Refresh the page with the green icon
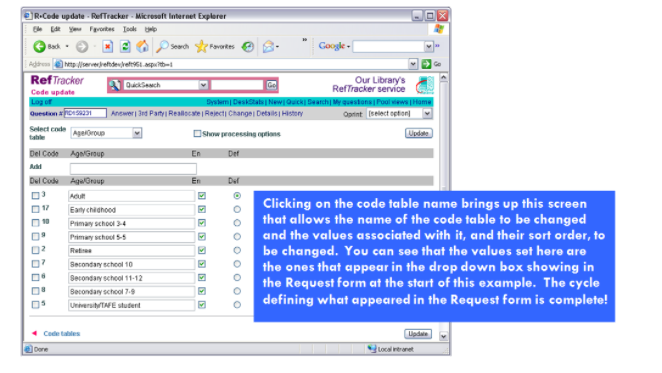662x373 pixels. click(x=125, y=46)
